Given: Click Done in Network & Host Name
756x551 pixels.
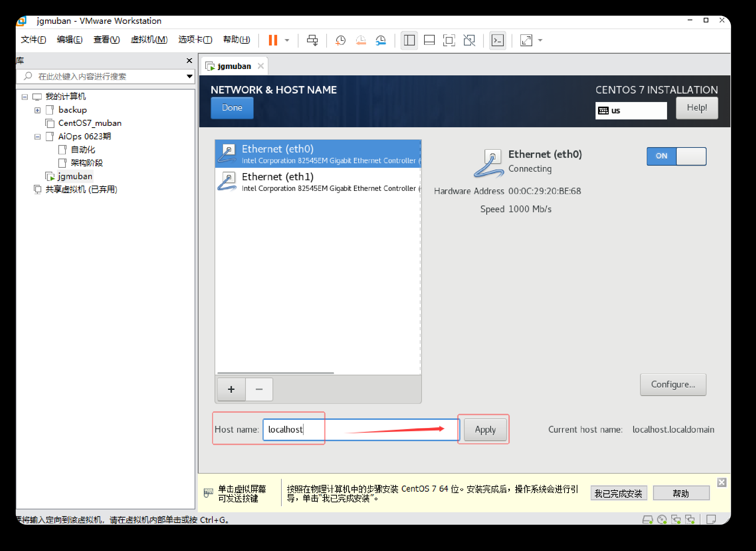Looking at the screenshot, I should coord(232,108).
